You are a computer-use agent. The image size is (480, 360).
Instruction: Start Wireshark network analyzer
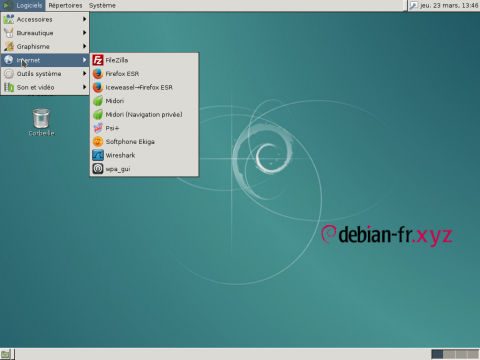click(x=144, y=155)
